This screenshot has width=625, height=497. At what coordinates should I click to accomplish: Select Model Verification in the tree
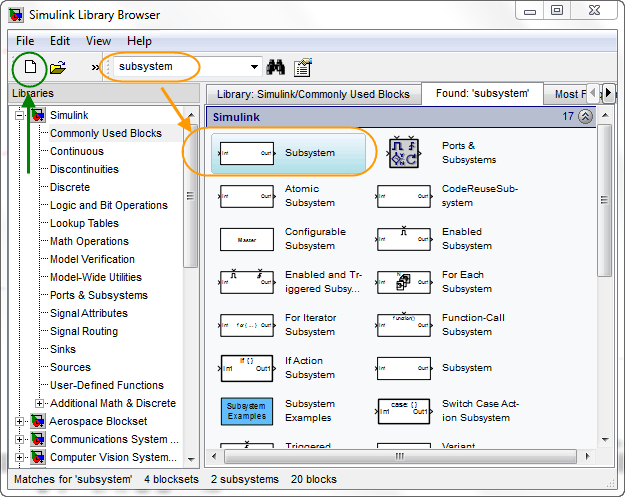click(x=92, y=259)
